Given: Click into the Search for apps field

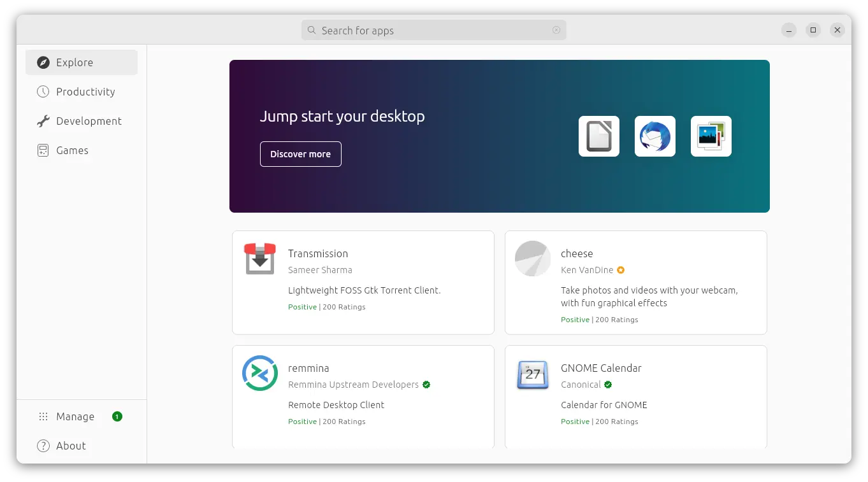Looking at the screenshot, I should [433, 31].
